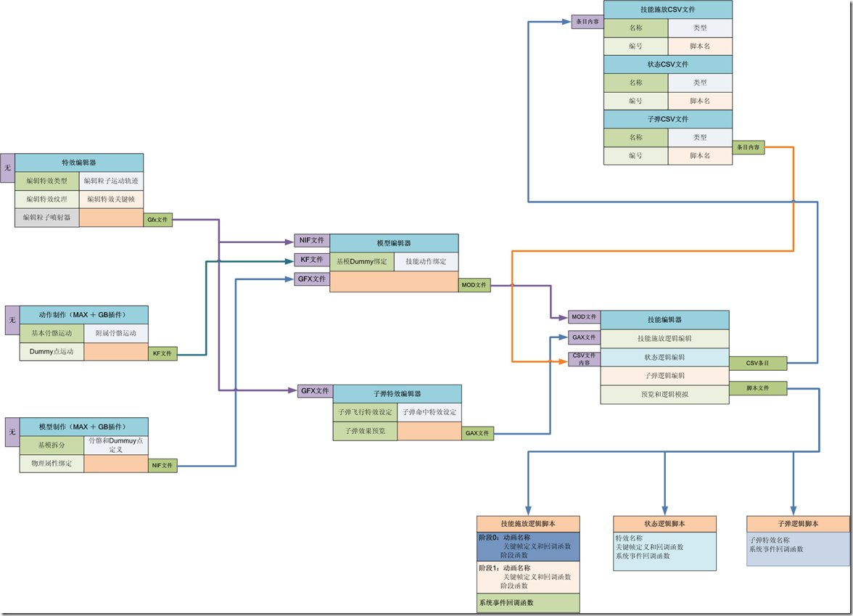Click the NIF文件 output tag of 模型制作
Viewport: 853px width, 616px height.
tap(162, 466)
